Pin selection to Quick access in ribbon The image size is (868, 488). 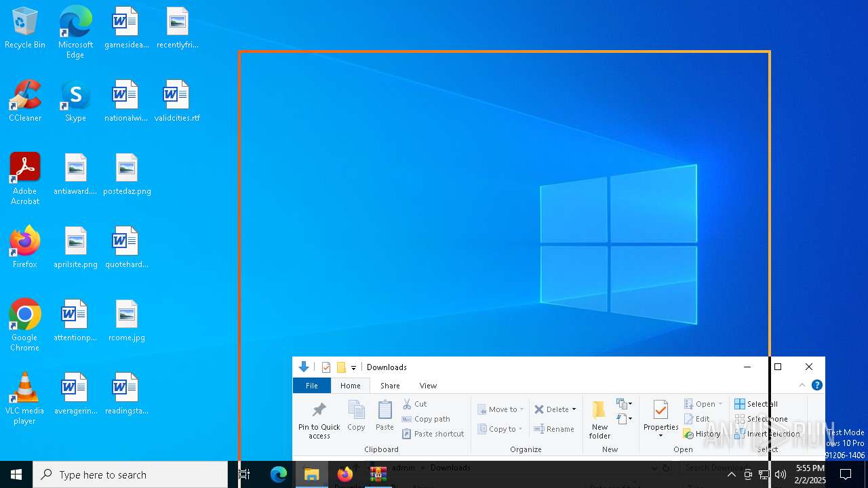coord(319,419)
